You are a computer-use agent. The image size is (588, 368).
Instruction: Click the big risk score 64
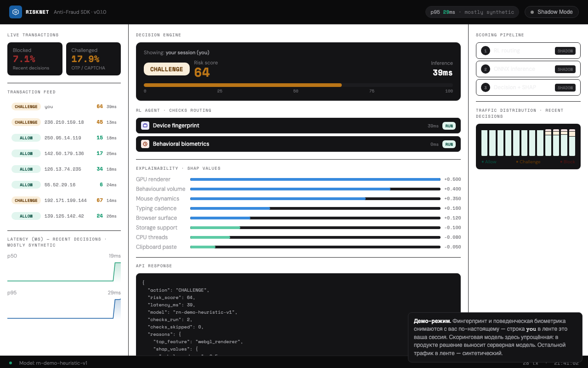pyautogui.click(x=202, y=73)
